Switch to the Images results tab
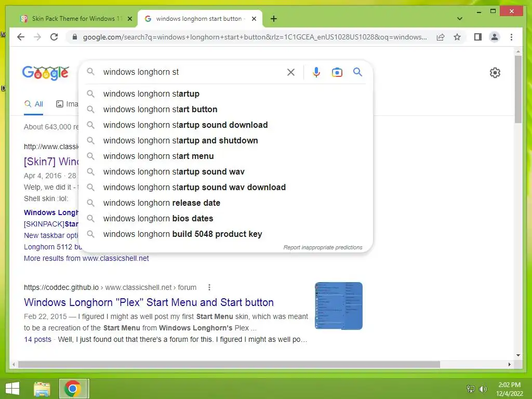Image resolution: width=532 pixels, height=399 pixels. click(67, 104)
